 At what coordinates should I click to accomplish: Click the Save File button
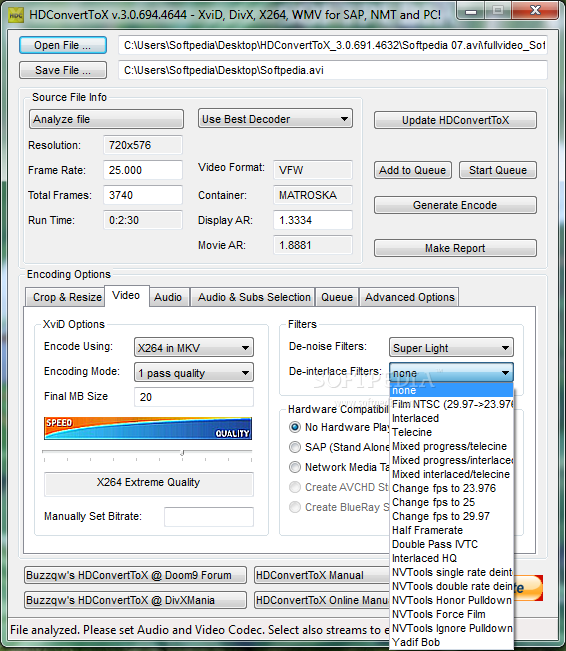pos(63,70)
